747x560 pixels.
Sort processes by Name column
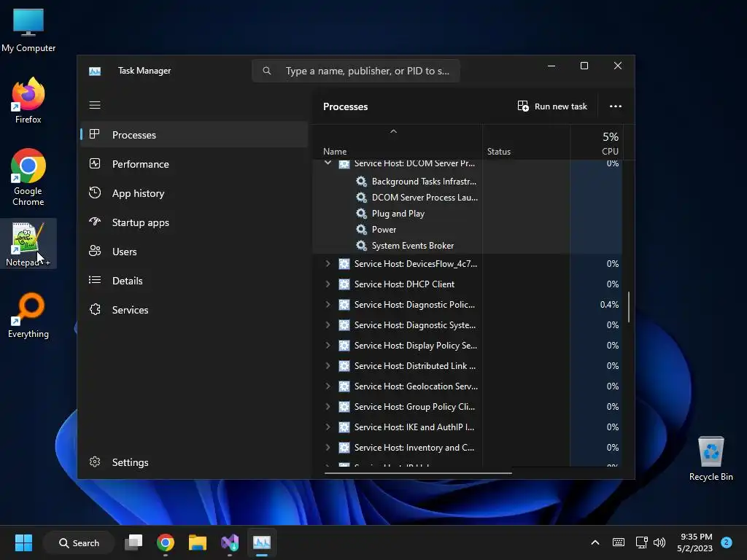click(398, 142)
